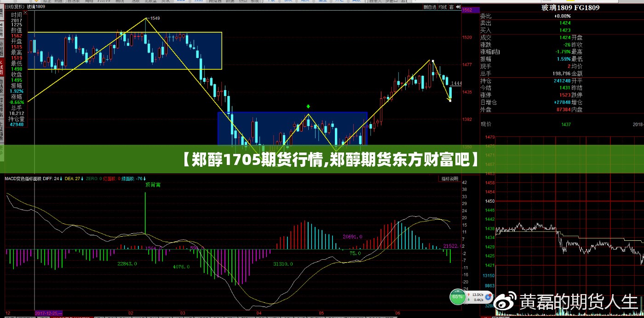Click the 外盘 87384 value
This screenshot has width=644, height=318.
564,109
